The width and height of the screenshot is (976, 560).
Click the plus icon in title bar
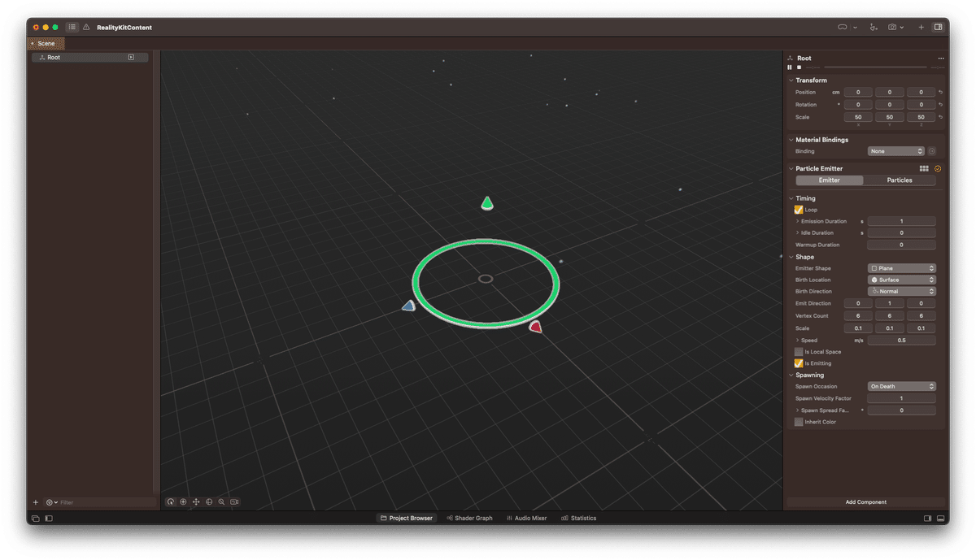tap(922, 27)
